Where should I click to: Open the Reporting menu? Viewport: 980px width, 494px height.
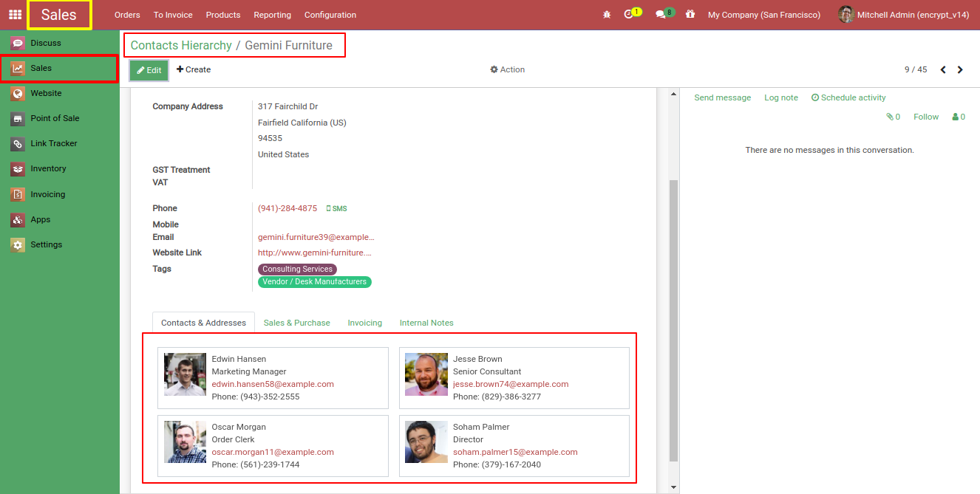point(272,14)
